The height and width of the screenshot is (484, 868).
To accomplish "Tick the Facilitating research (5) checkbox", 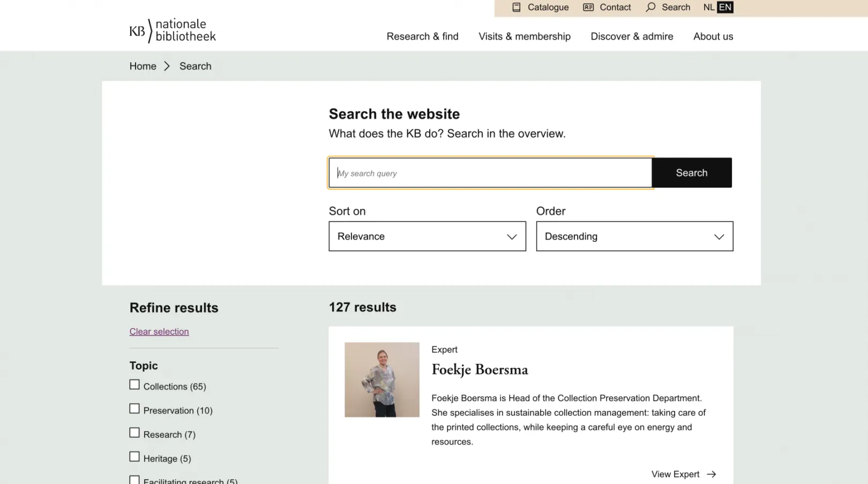I will coord(134,480).
